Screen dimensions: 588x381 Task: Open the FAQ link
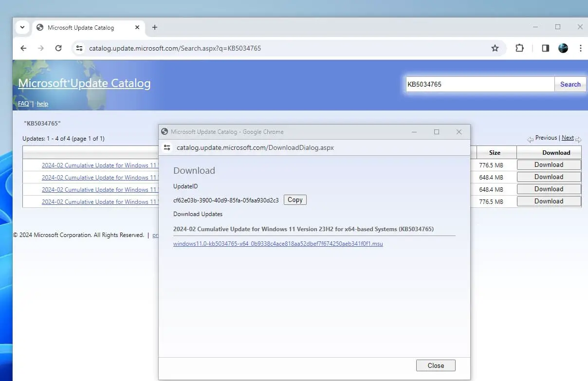click(23, 104)
